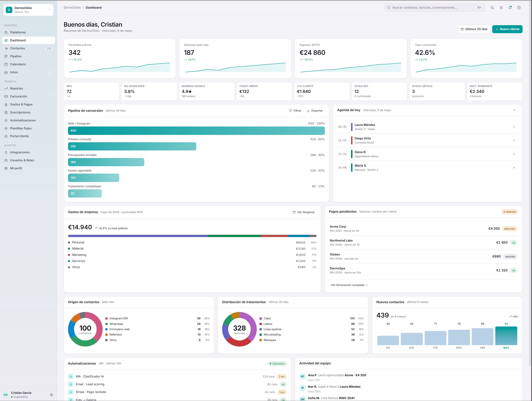Image resolution: width=532 pixels, height=401 pixels.
Task: Click the Ana P. AP avatar
Action: [302, 376]
